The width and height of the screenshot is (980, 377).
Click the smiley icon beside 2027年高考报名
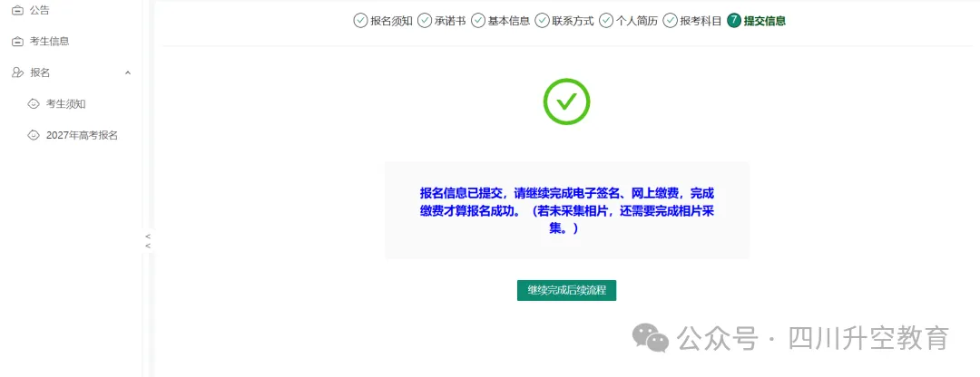click(x=34, y=135)
